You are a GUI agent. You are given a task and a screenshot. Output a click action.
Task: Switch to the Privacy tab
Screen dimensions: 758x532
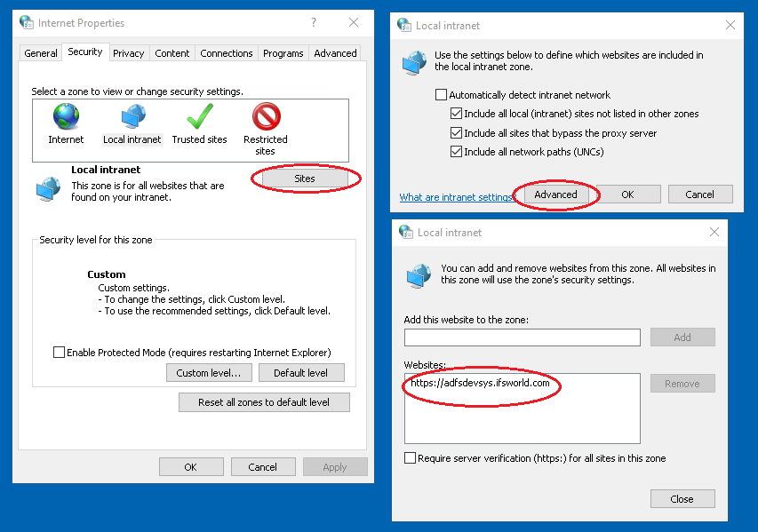click(128, 53)
